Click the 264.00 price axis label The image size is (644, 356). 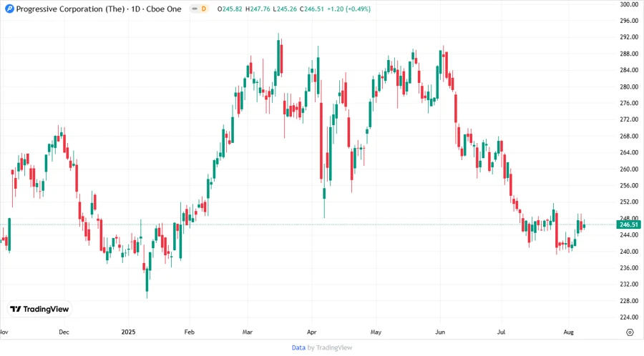(629, 152)
